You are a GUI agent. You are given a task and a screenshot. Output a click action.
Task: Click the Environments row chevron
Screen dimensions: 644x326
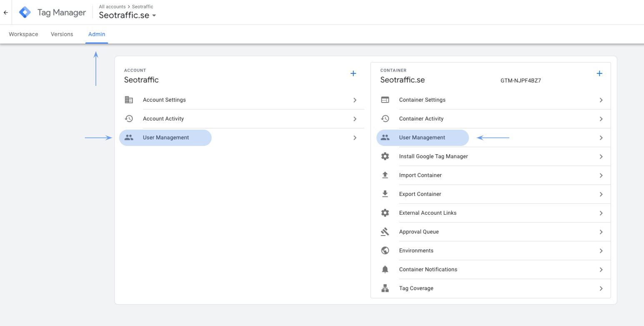point(601,251)
